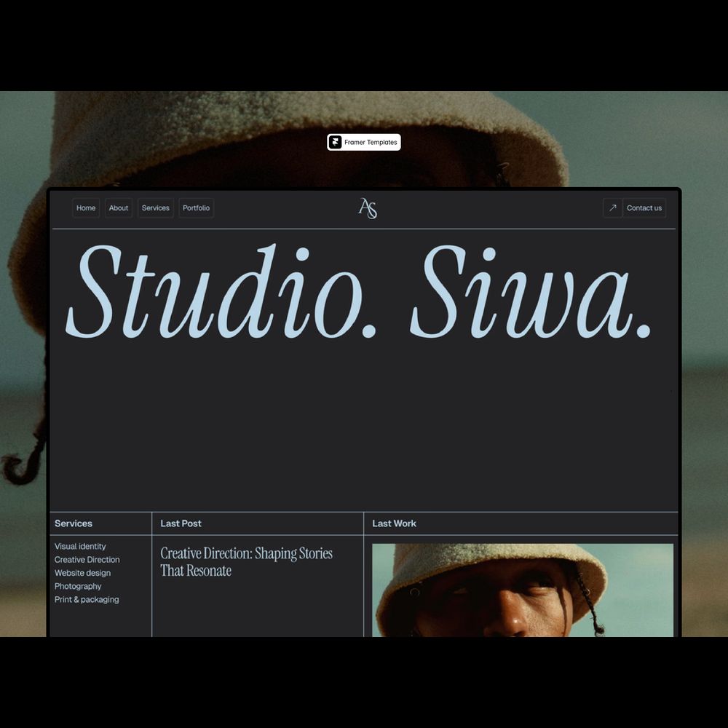Click the Services column heading
Viewport: 728px width, 728px height.
74,523
